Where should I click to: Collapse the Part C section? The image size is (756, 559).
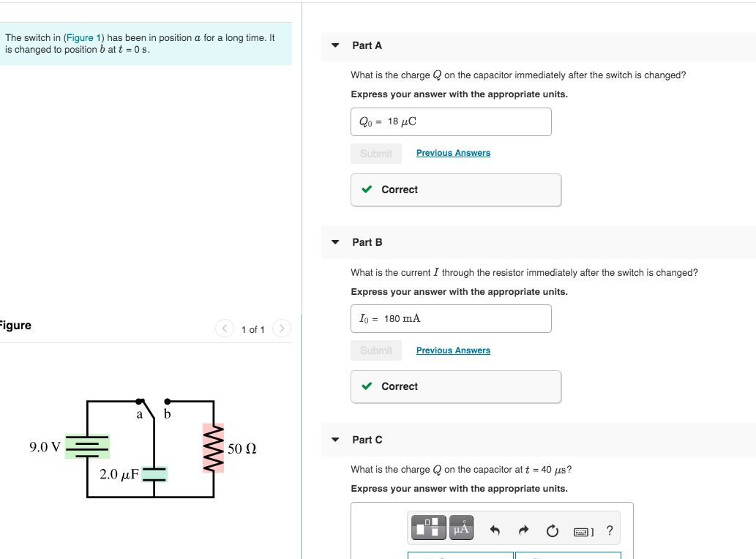pos(334,440)
